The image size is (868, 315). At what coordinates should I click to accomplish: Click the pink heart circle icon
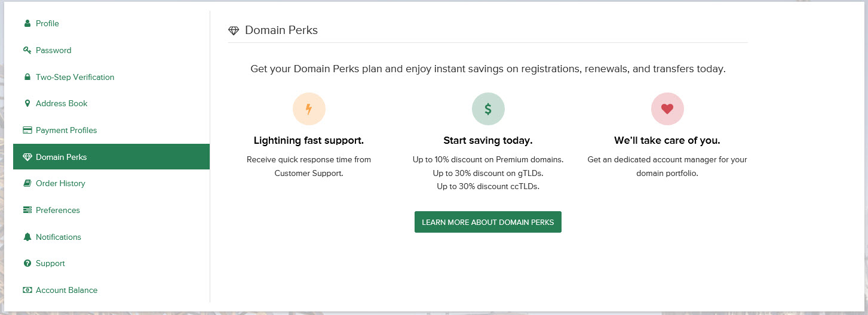pos(667,109)
